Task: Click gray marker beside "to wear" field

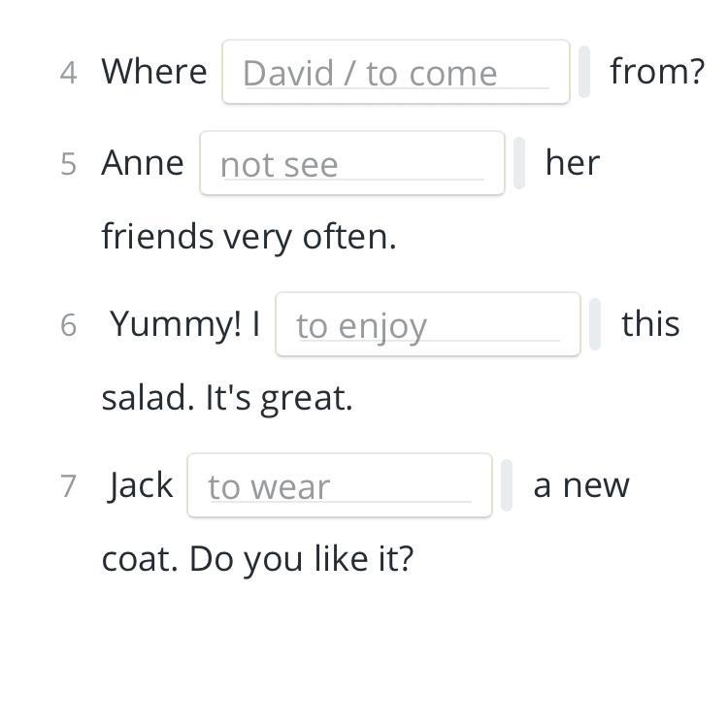Action: (x=507, y=485)
